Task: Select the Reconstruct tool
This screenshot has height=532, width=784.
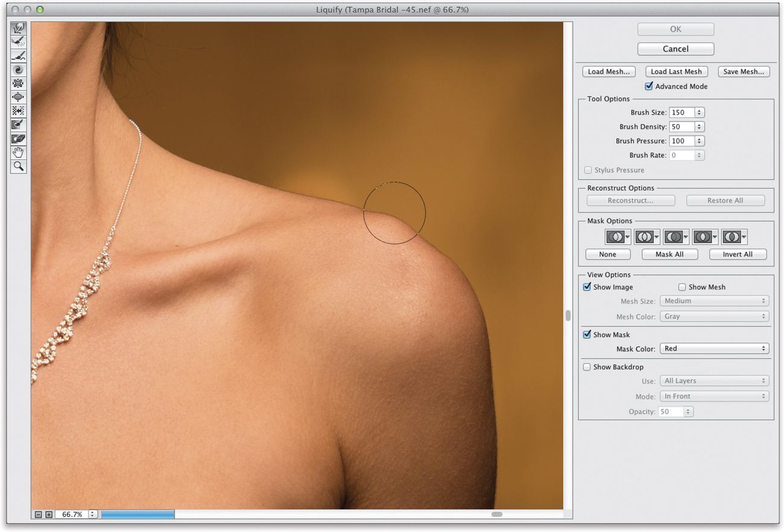Action: pyautogui.click(x=19, y=42)
